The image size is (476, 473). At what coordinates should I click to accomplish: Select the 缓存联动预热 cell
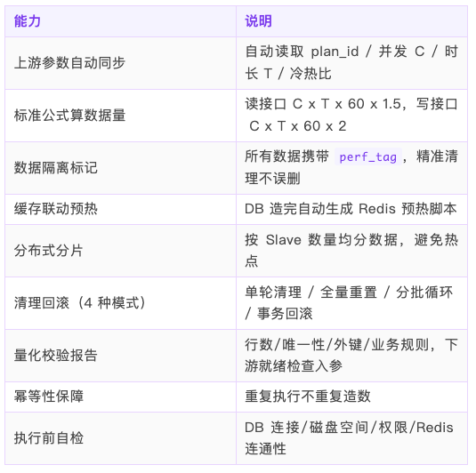[x=120, y=209]
